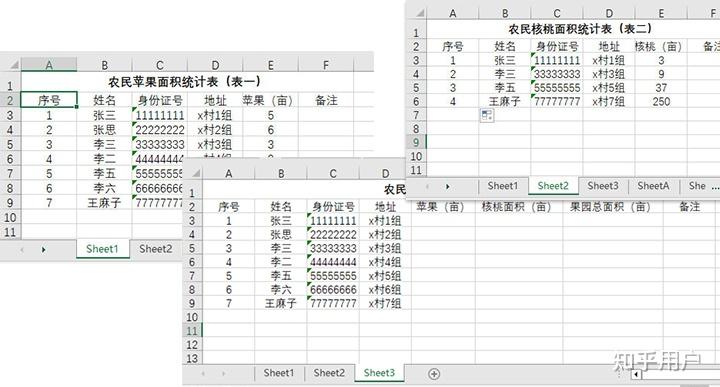The width and height of the screenshot is (720, 387).
Task: Select row 11 header in Sheet3 window
Action: (x=192, y=331)
